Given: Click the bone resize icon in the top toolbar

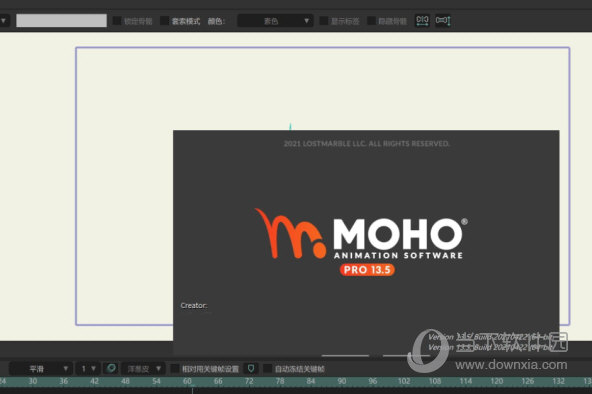Looking at the screenshot, I should (x=443, y=20).
